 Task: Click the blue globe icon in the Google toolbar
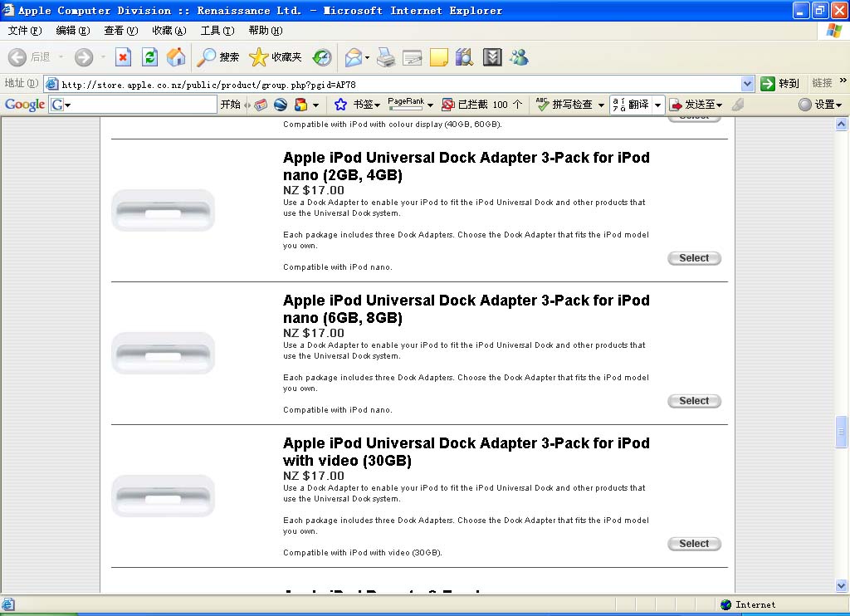point(281,105)
